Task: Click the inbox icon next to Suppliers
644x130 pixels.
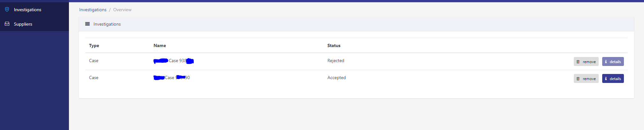Action: click(7, 24)
